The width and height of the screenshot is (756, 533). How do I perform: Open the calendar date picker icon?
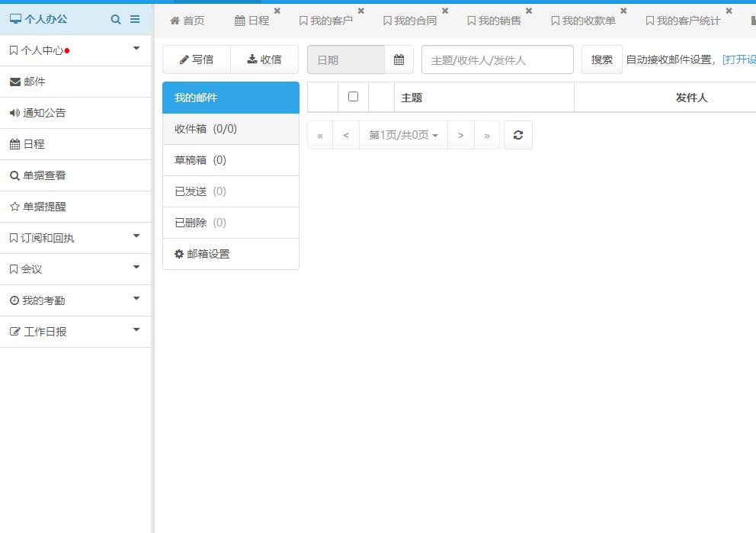pos(399,59)
